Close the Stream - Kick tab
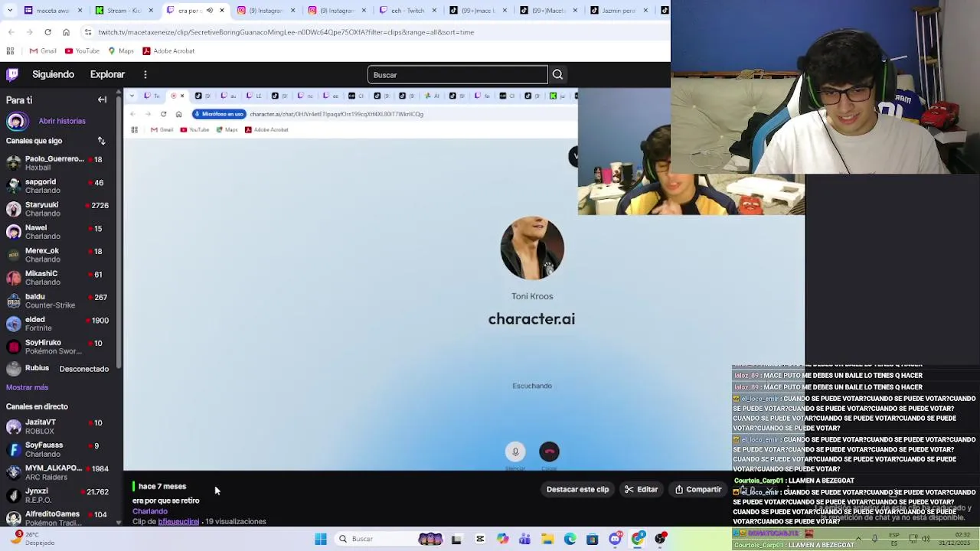 (151, 10)
